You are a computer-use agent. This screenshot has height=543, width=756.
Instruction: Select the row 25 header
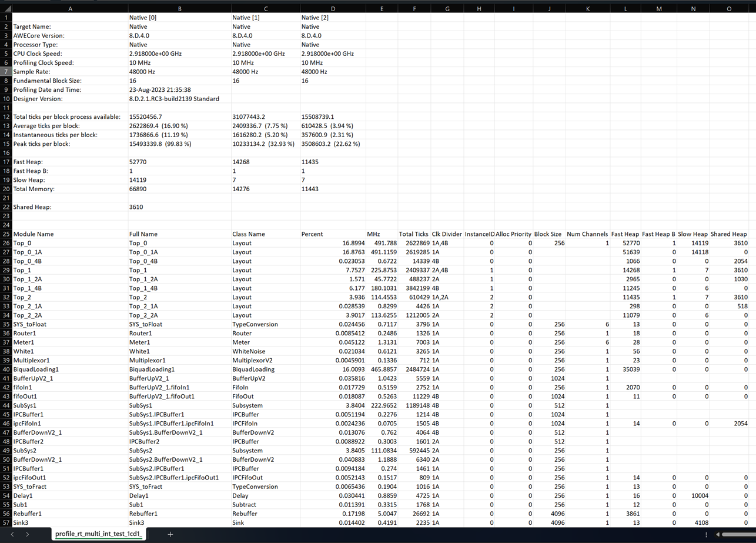point(5,234)
